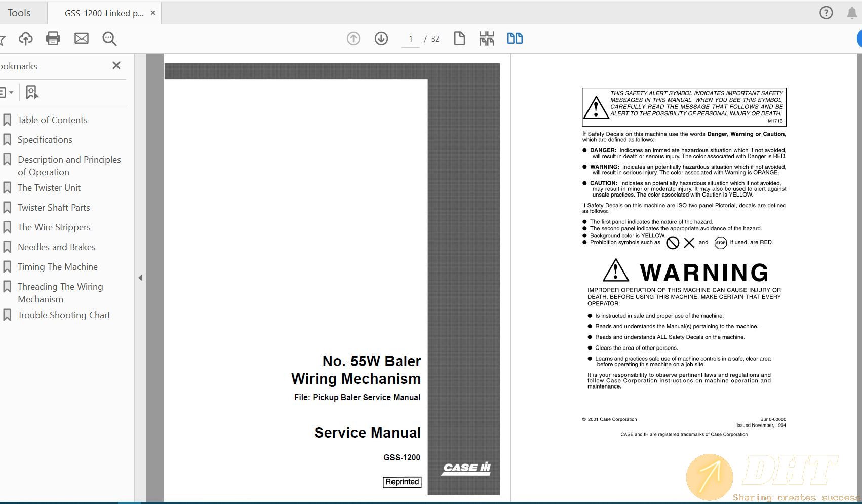
Task: Send file by email envelope icon
Action: 81,38
